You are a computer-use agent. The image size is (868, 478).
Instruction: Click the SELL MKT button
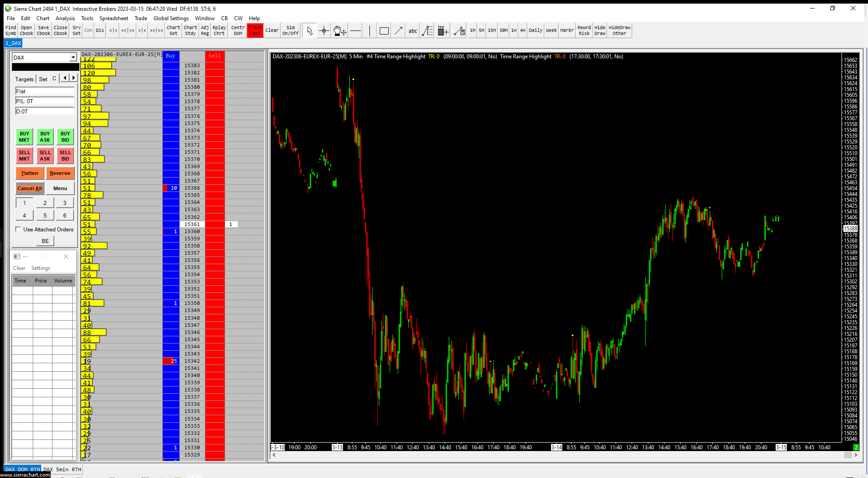tap(24, 156)
